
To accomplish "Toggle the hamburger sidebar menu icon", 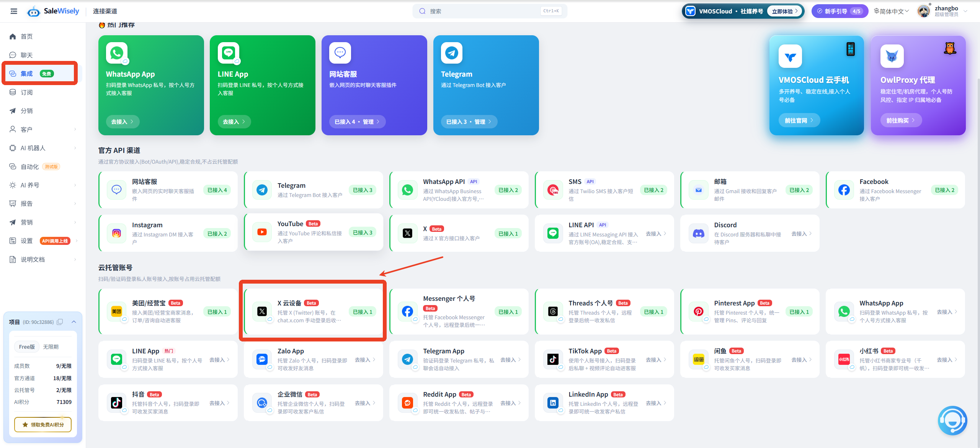I will [x=14, y=11].
